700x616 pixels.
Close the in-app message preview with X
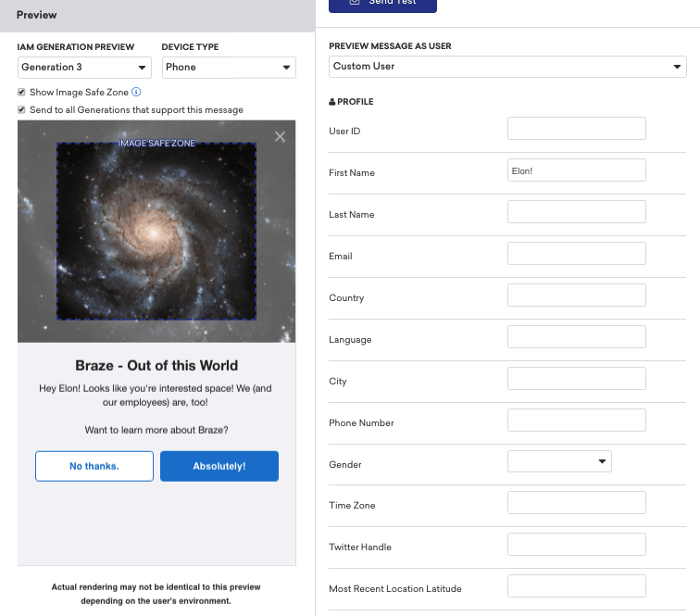[x=280, y=137]
